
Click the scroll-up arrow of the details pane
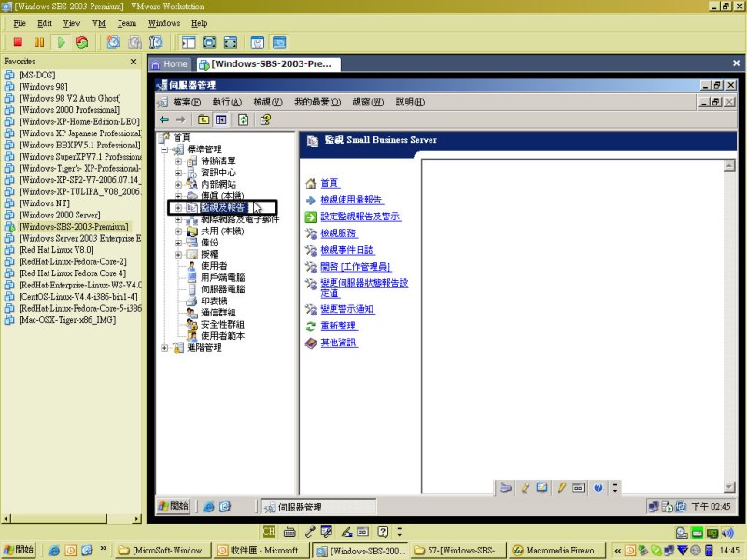point(729,165)
